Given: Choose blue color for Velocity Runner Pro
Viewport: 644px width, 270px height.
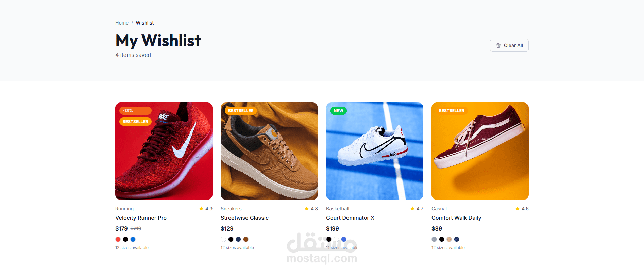Looking at the screenshot, I should (133, 239).
